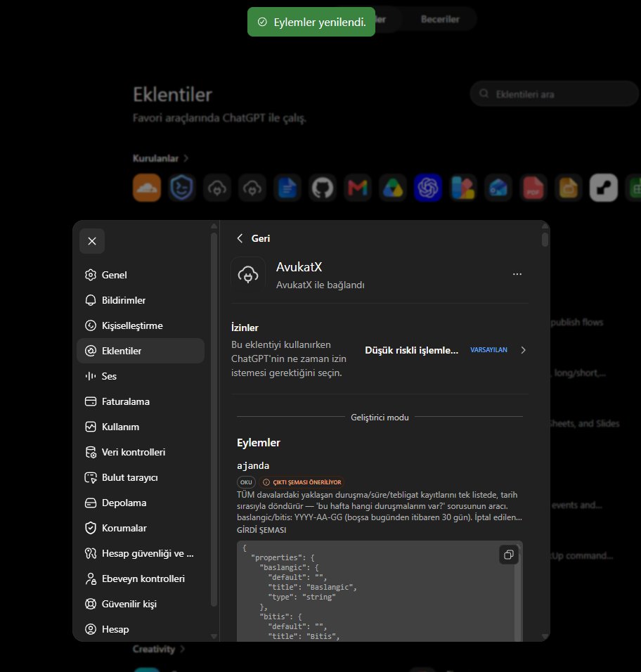Screen dimensions: 641x672
Task: Open the three-dot menu for AvukatX
Action: (517, 274)
